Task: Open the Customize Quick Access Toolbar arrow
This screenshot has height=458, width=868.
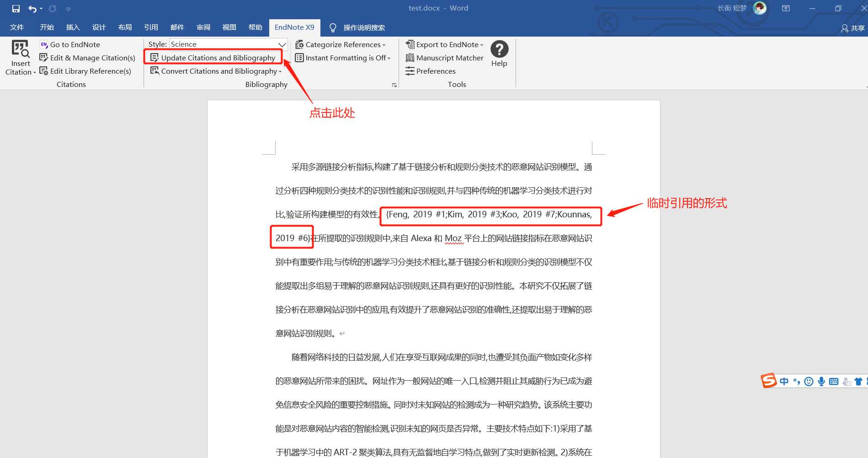Action: click(69, 9)
